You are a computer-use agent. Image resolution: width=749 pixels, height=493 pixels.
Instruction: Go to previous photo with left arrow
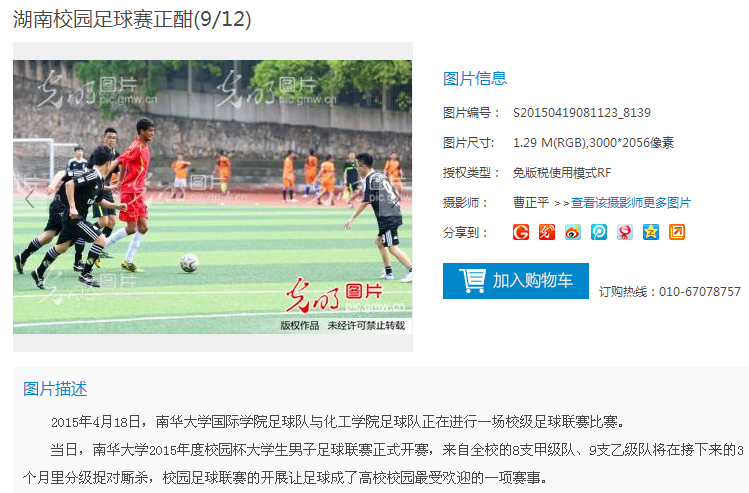[x=30, y=199]
